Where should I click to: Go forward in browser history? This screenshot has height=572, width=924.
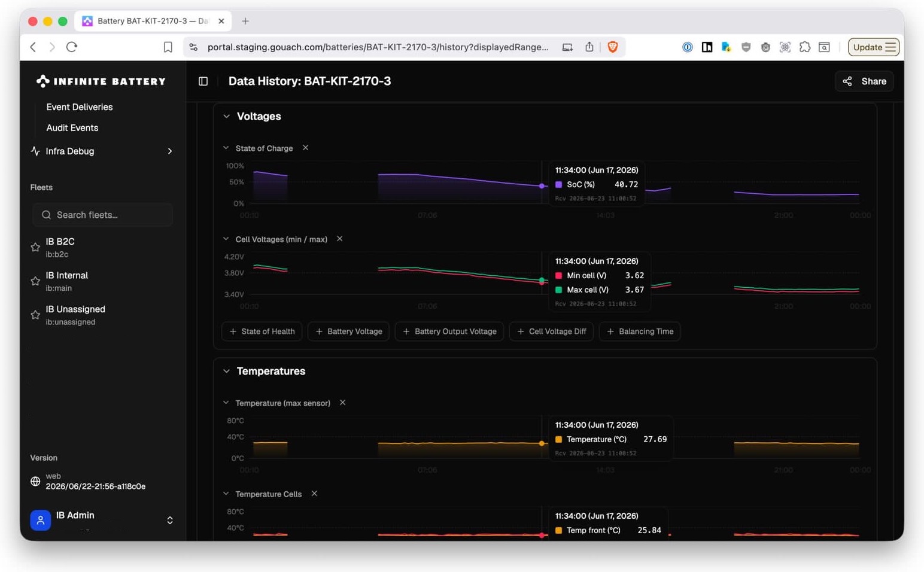tap(52, 47)
